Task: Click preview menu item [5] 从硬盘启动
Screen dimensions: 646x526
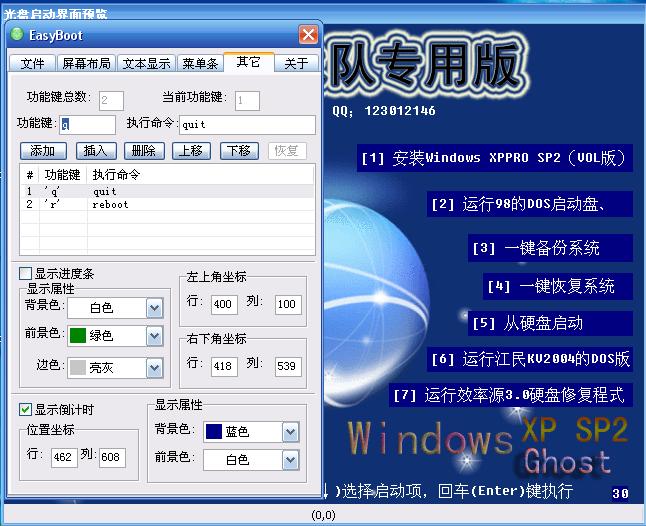Action: (550, 323)
